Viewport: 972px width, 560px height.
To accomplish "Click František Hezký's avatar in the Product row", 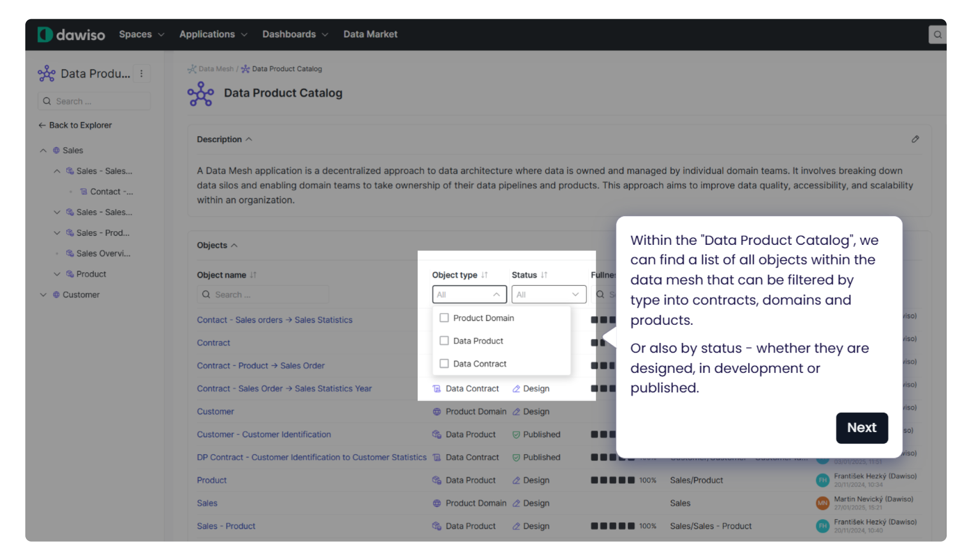I will [x=822, y=480].
